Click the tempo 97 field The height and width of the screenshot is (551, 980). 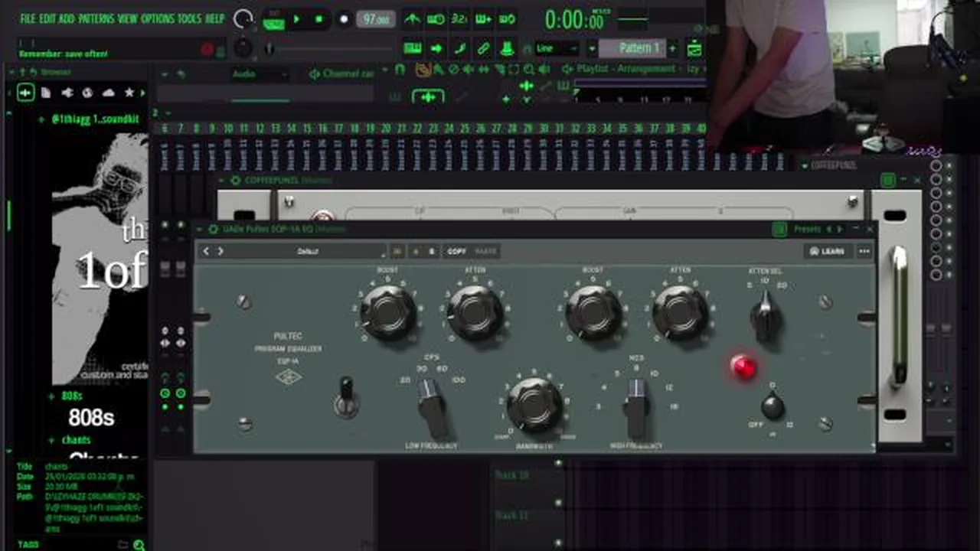tap(375, 19)
